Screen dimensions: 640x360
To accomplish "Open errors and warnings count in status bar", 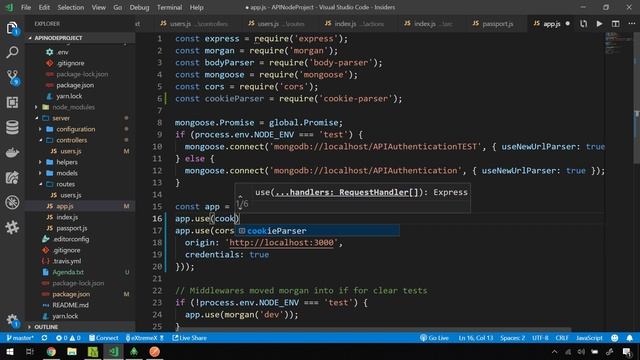I will pos(68,338).
